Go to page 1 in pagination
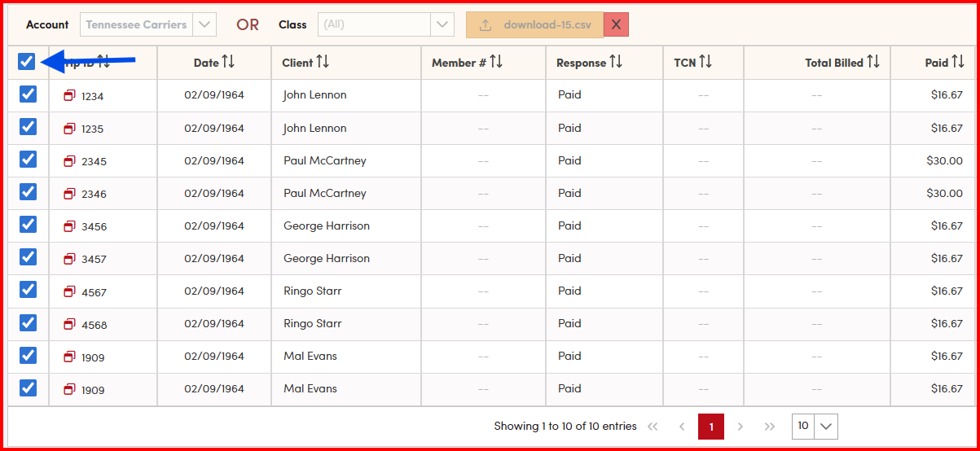 coord(711,426)
